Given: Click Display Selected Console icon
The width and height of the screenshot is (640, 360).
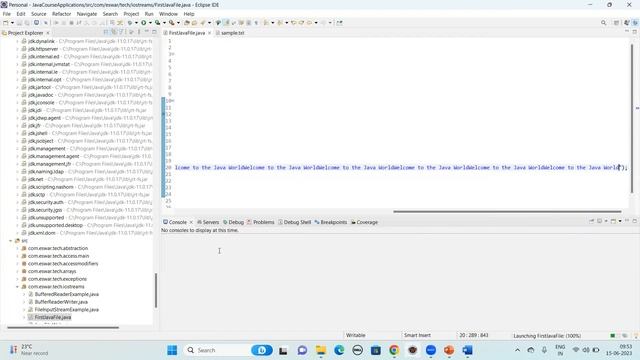Looking at the screenshot, I should tap(600, 221).
